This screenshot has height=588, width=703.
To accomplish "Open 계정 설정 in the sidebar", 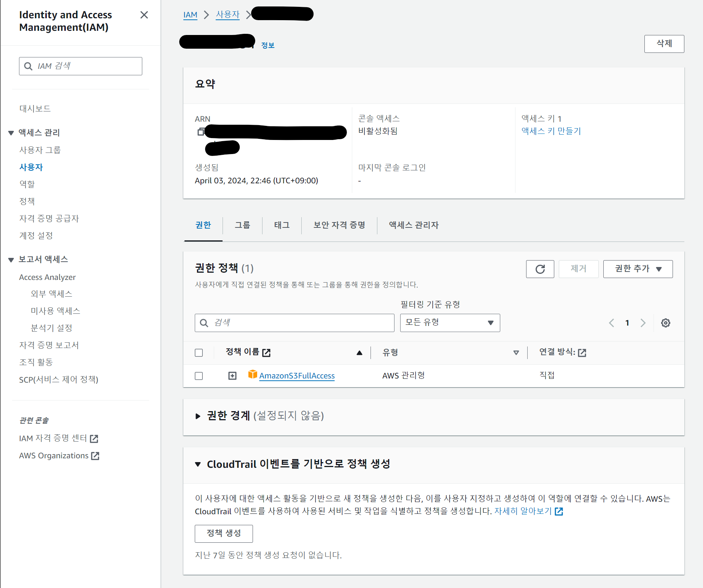I will tap(36, 236).
